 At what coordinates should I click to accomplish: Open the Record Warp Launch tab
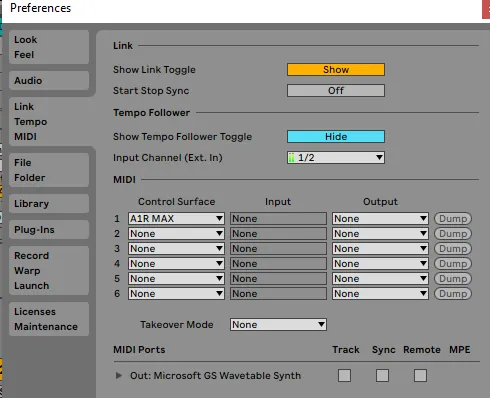pyautogui.click(x=49, y=270)
